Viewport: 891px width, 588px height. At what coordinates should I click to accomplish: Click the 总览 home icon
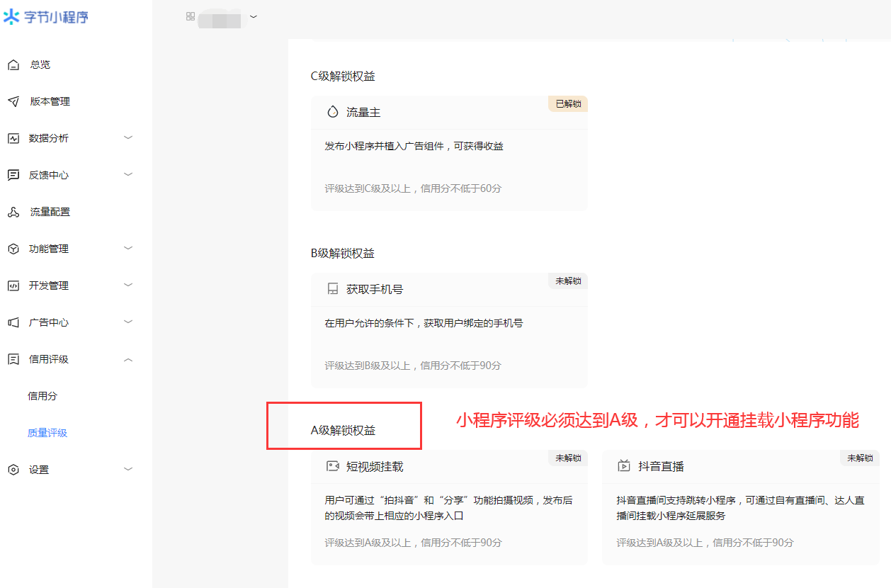[13, 65]
